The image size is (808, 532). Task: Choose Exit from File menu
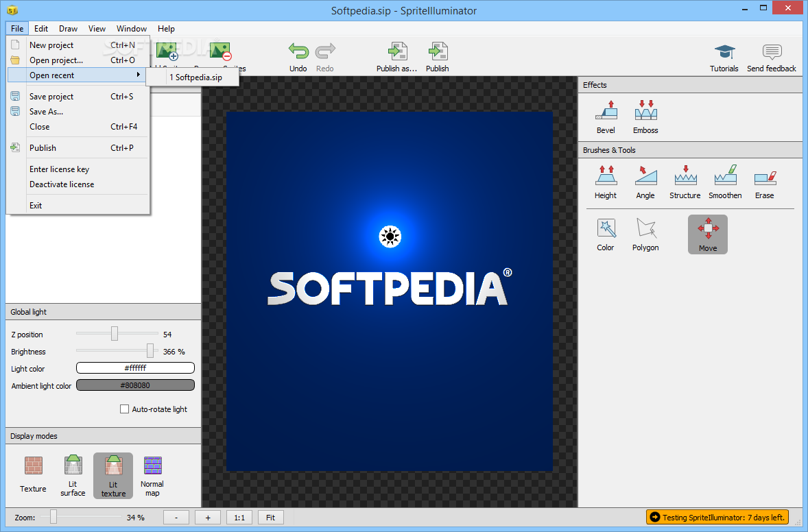point(78,206)
